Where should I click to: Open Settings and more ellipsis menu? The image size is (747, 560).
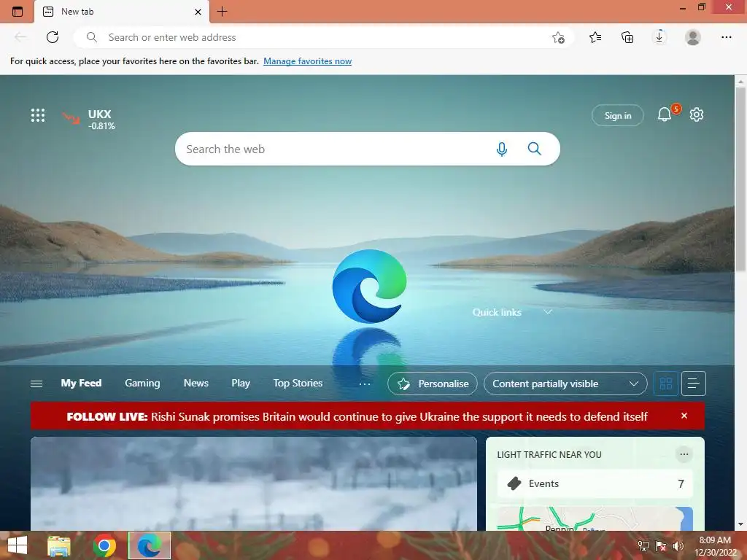point(726,37)
